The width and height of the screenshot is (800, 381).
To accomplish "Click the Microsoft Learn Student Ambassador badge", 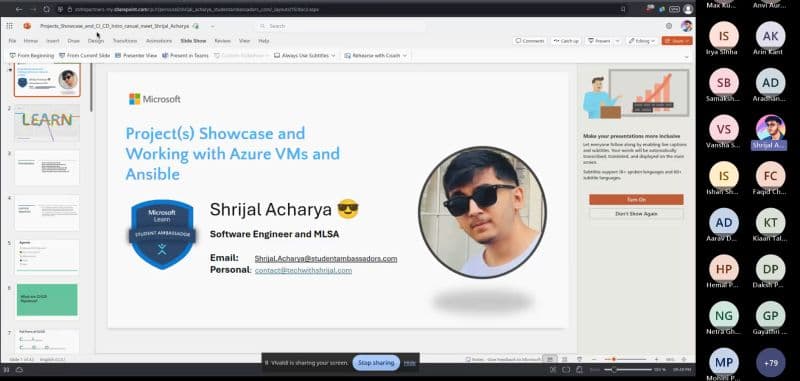I will (x=162, y=234).
